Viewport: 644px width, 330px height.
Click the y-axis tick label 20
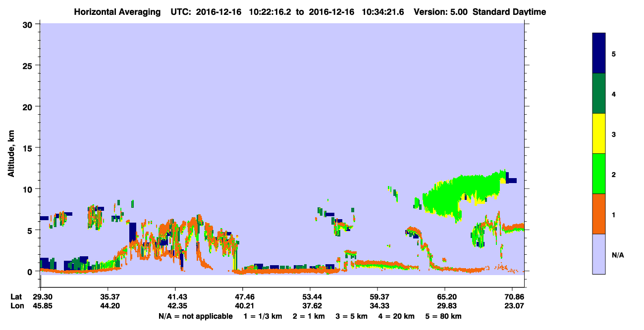click(x=29, y=106)
